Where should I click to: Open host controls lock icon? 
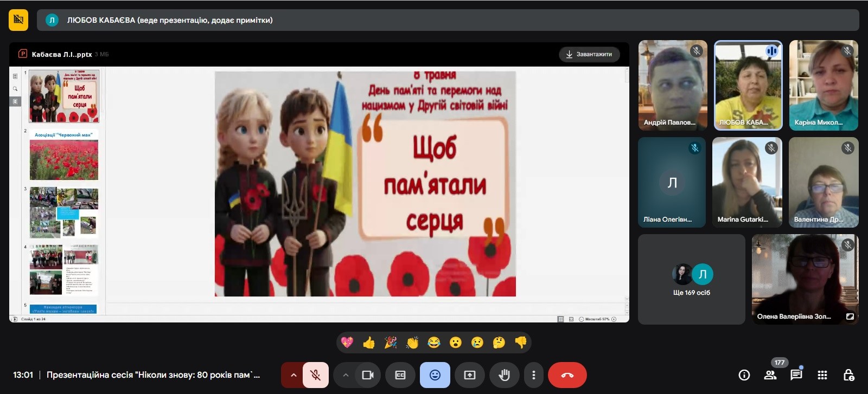(x=849, y=375)
